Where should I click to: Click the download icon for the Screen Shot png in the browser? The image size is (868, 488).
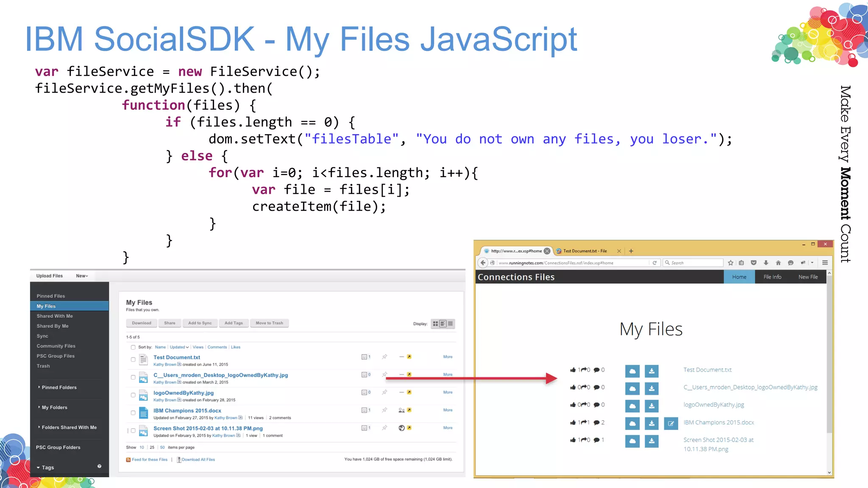(x=651, y=441)
